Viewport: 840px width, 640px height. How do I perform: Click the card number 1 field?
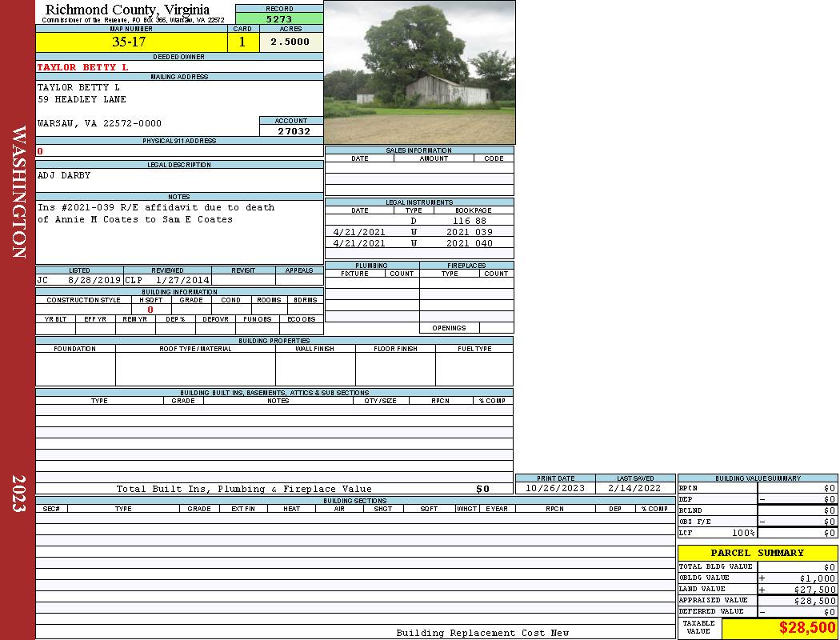click(x=242, y=42)
